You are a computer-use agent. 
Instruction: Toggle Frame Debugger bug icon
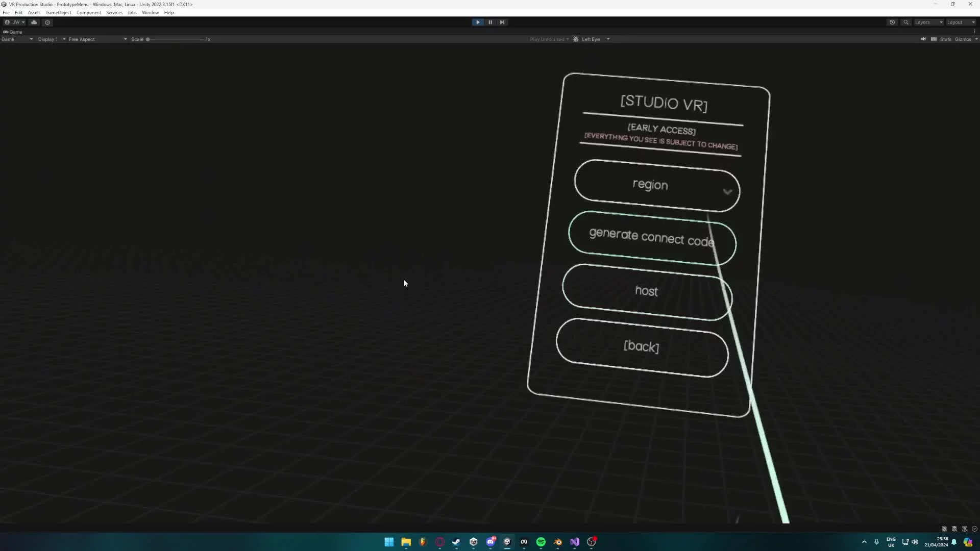point(576,39)
